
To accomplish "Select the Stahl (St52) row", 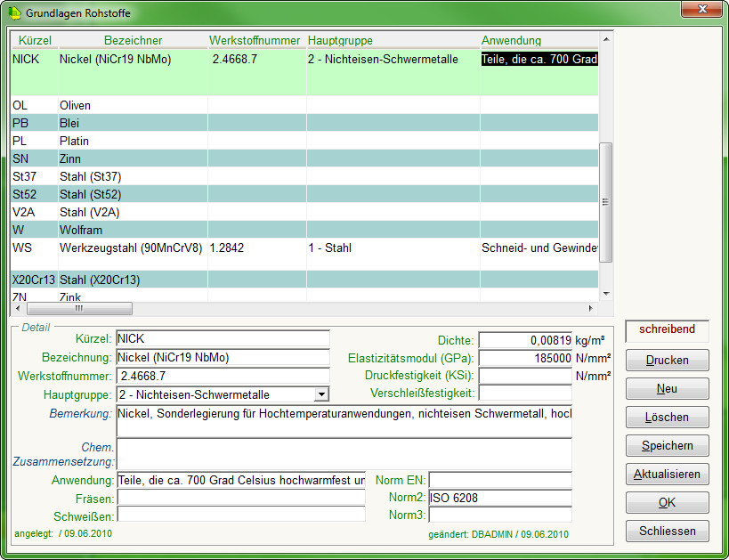I will (x=304, y=194).
